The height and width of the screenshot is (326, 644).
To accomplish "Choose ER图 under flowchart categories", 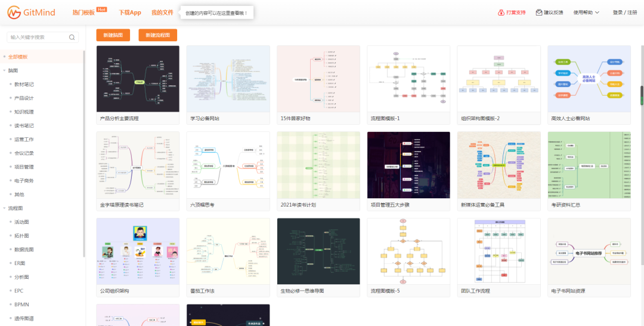I will pyautogui.click(x=20, y=263).
